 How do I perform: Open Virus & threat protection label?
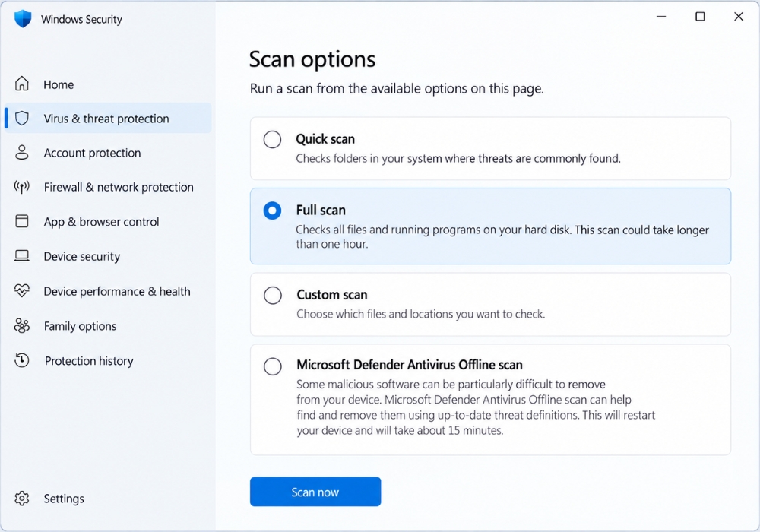click(106, 119)
